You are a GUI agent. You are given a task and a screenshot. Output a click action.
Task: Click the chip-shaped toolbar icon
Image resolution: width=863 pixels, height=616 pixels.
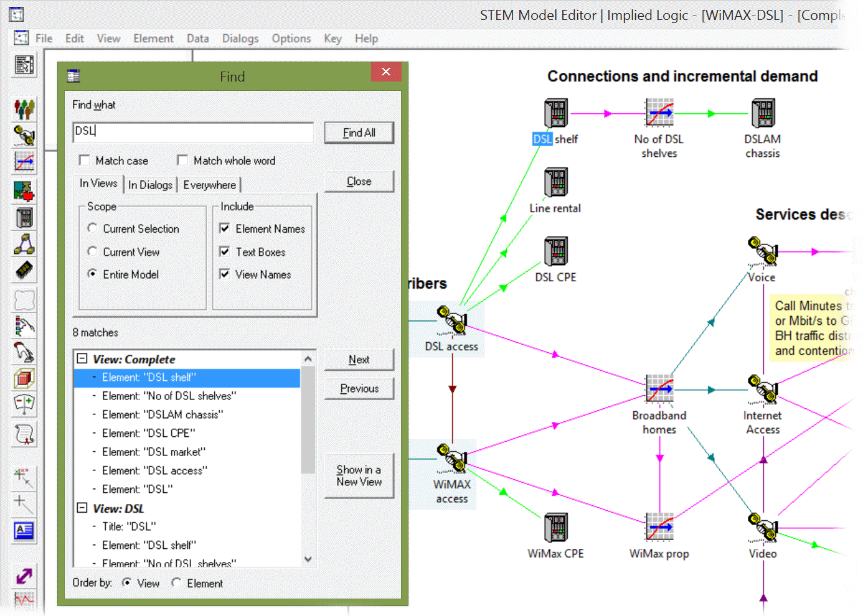(x=24, y=271)
